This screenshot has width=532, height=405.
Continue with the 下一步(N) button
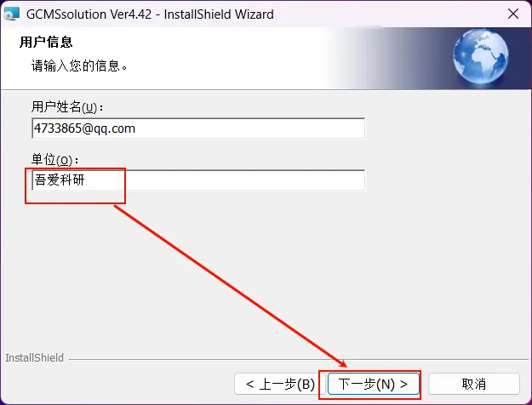coord(373,384)
